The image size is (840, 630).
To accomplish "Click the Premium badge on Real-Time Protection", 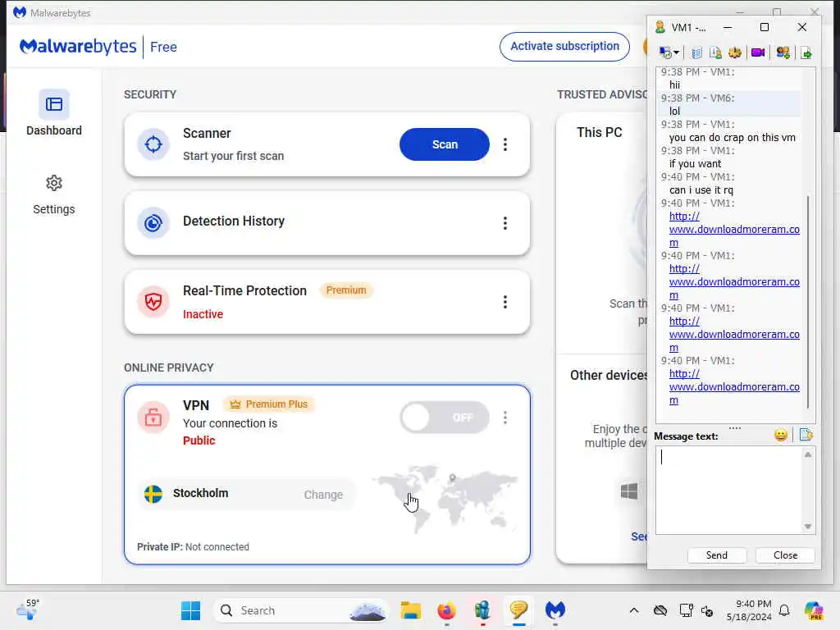I will [x=346, y=290].
